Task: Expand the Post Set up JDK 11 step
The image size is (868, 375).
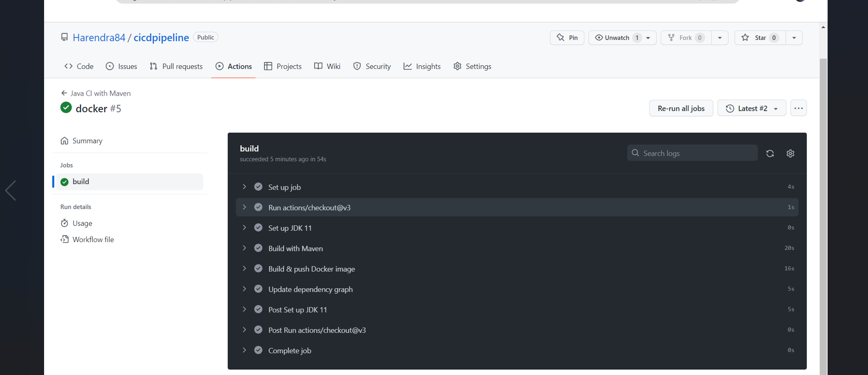Action: click(244, 309)
